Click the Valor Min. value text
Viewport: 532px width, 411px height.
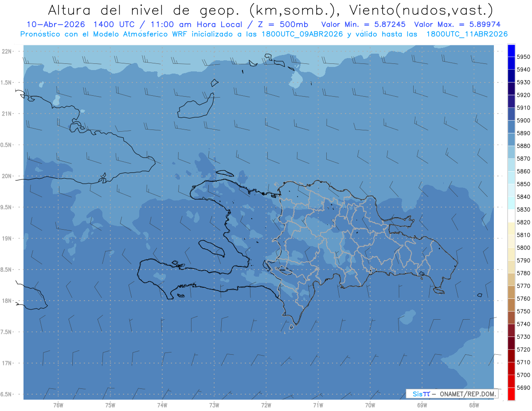tap(364, 24)
